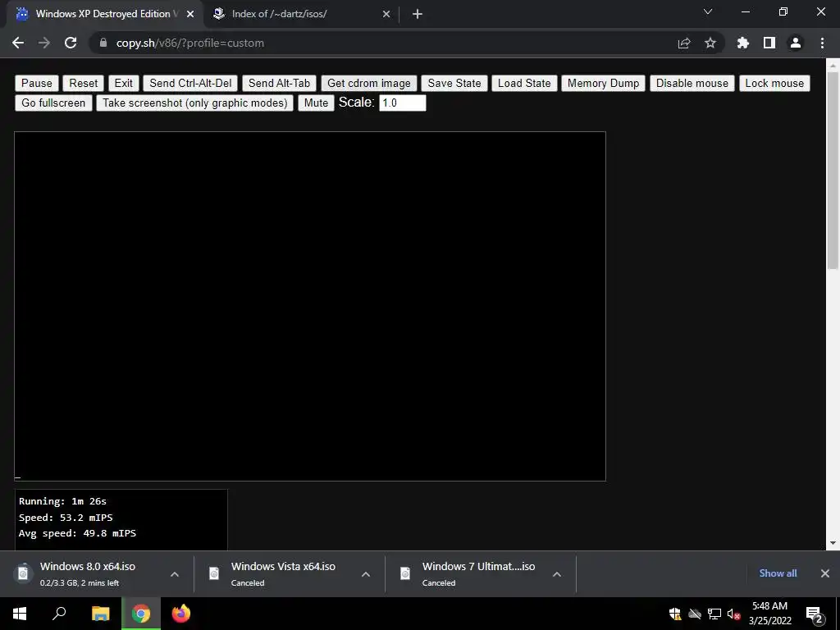Click the Lock mouse button
Viewport: 840px width, 630px height.
tap(774, 83)
